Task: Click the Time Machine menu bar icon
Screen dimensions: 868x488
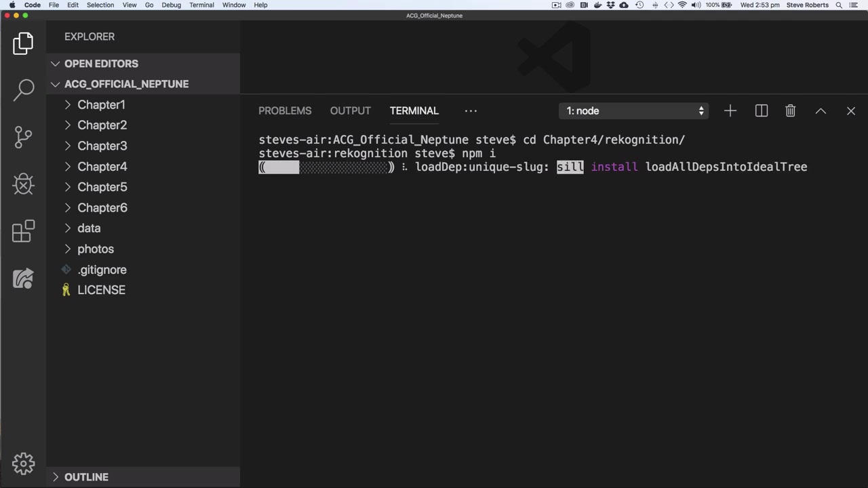Action: tap(639, 5)
